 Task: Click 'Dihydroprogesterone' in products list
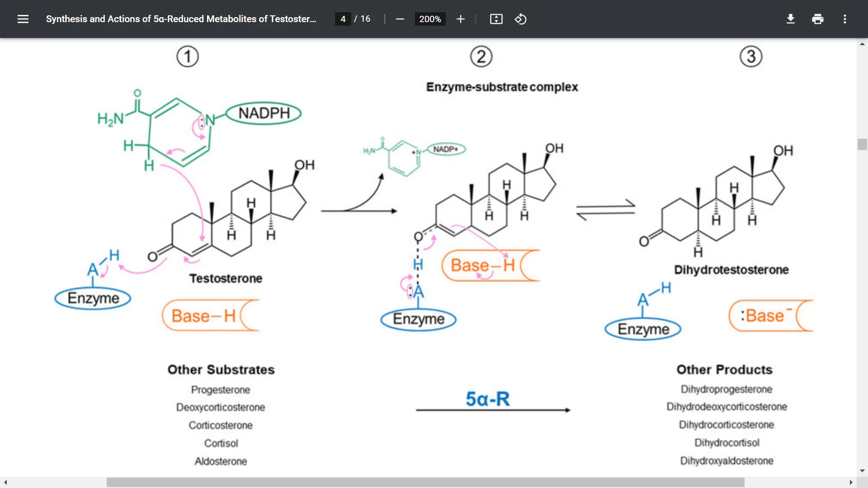pyautogui.click(x=726, y=389)
